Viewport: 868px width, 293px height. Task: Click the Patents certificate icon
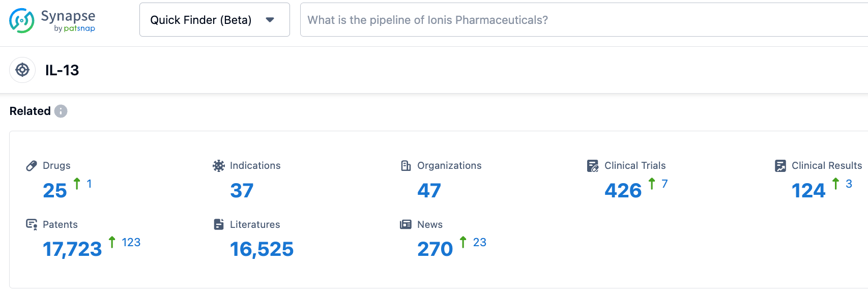pyautogui.click(x=32, y=224)
